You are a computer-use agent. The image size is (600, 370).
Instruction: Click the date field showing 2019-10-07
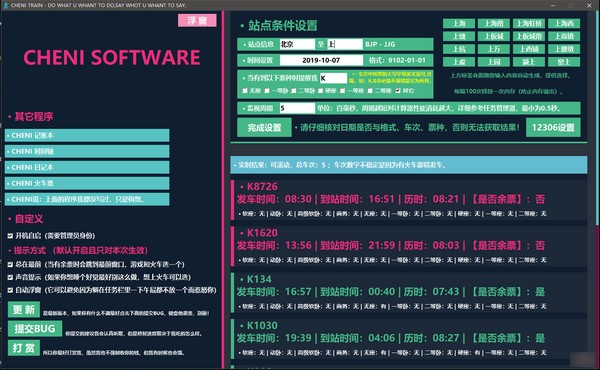point(321,60)
